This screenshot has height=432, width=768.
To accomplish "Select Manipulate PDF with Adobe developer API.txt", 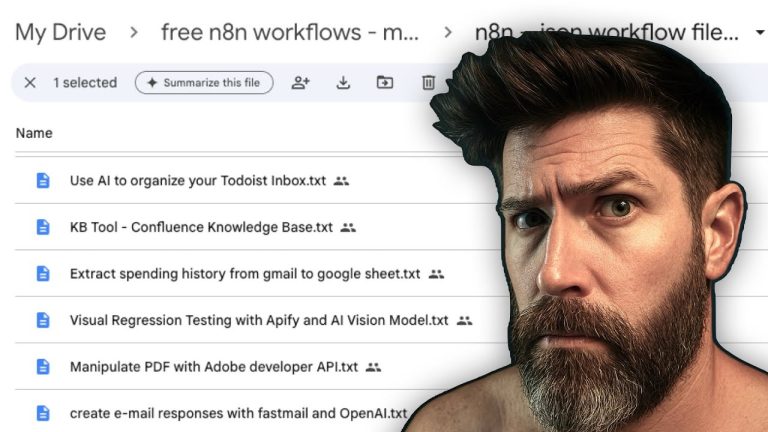I will (x=214, y=367).
